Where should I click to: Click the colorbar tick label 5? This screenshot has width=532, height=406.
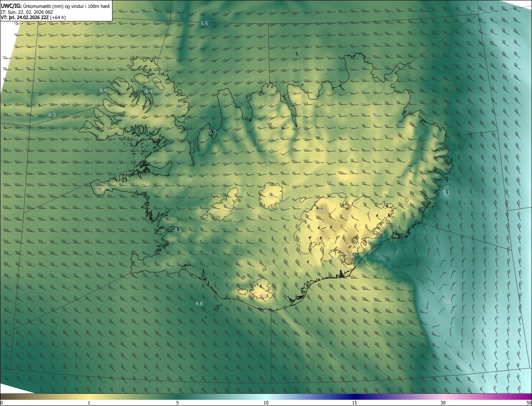coord(177,403)
